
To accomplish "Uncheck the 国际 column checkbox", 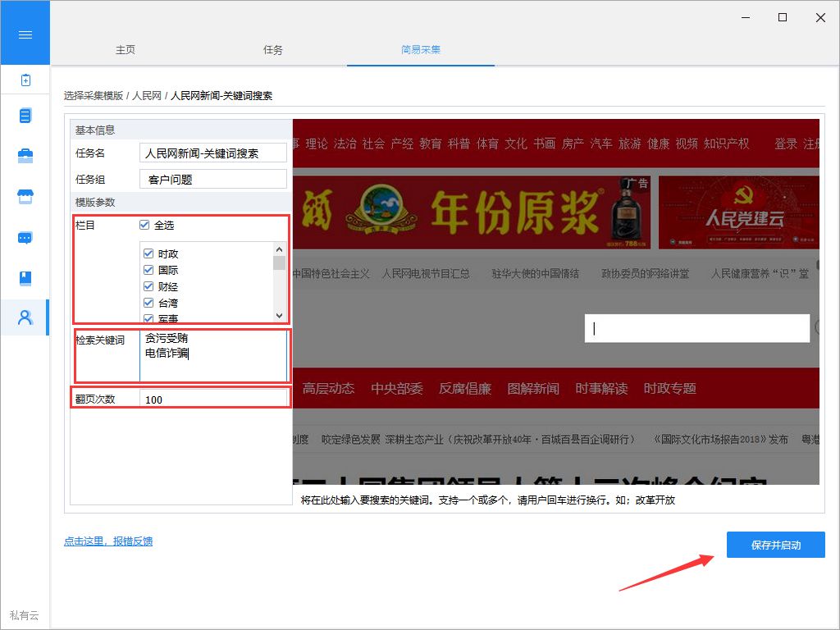I will click(x=148, y=269).
